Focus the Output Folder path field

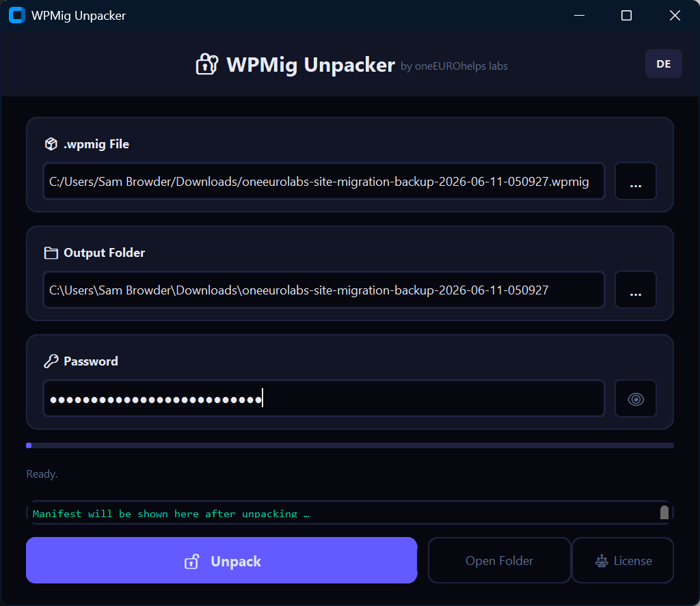(x=323, y=290)
